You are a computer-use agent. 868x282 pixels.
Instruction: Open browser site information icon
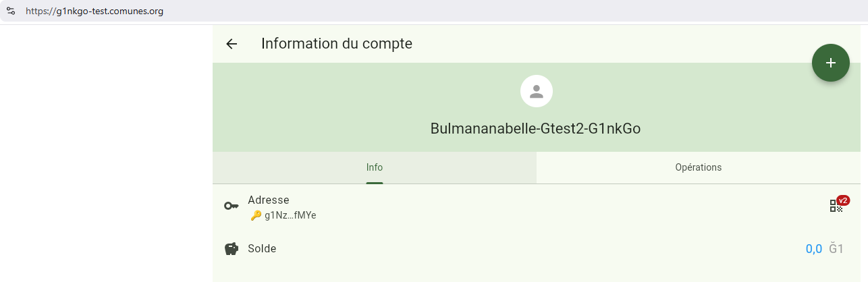tap(11, 11)
